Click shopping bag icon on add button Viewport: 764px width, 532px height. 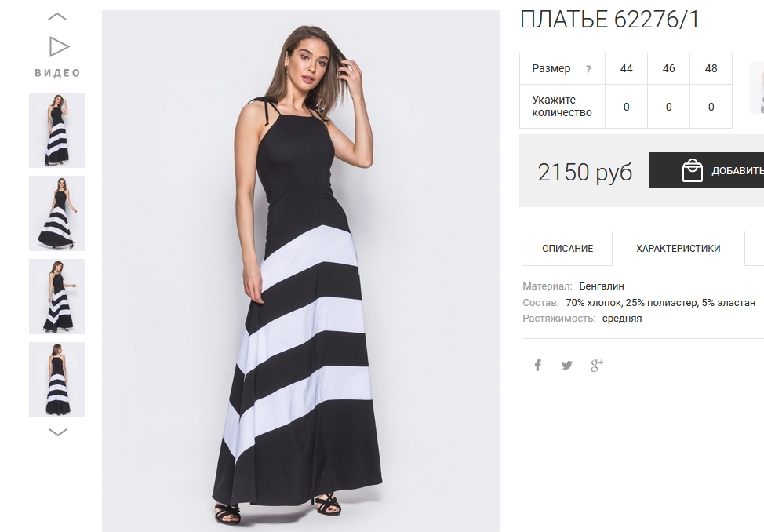tap(693, 171)
